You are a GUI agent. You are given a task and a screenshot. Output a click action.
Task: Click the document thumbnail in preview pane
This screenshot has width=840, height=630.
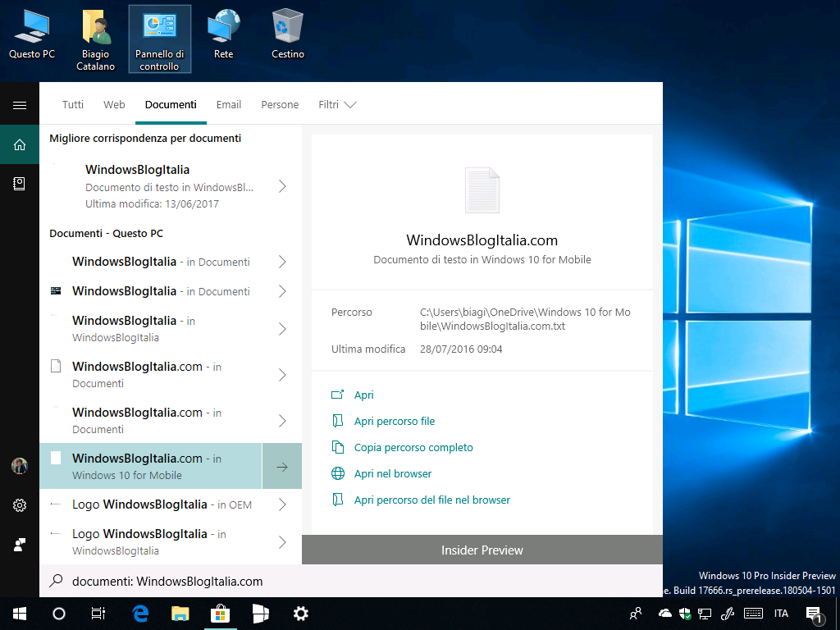(482, 190)
